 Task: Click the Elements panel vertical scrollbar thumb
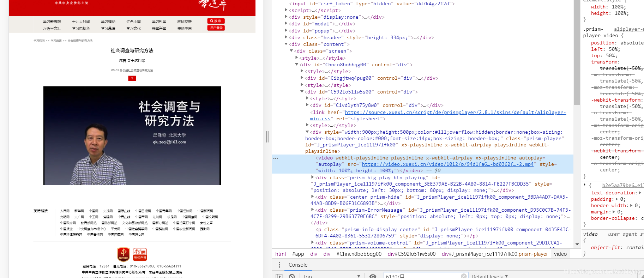[577, 53]
